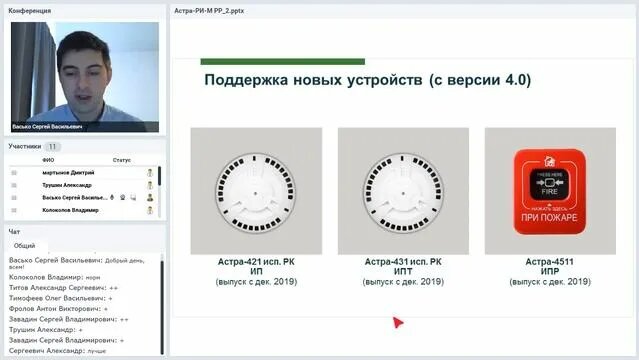Tick the checkbox for мартынов Дмитрий
This screenshot has height=360, width=639.
click(14, 173)
